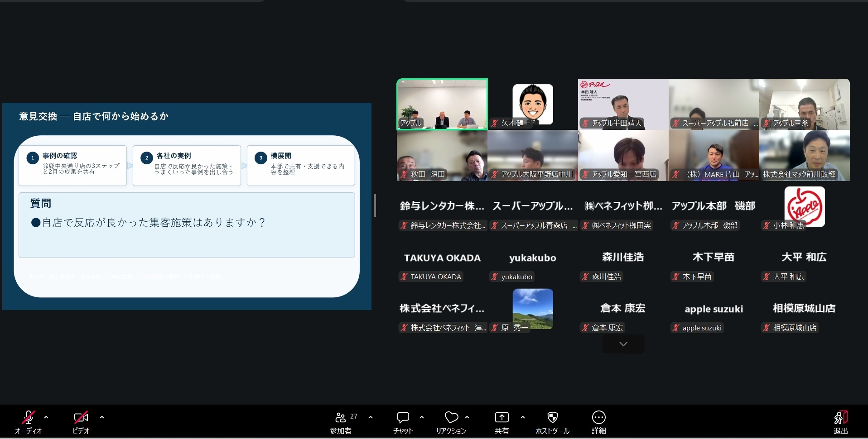
Task: Select 久木健一's cartoon avatar tile
Action: pos(533,104)
